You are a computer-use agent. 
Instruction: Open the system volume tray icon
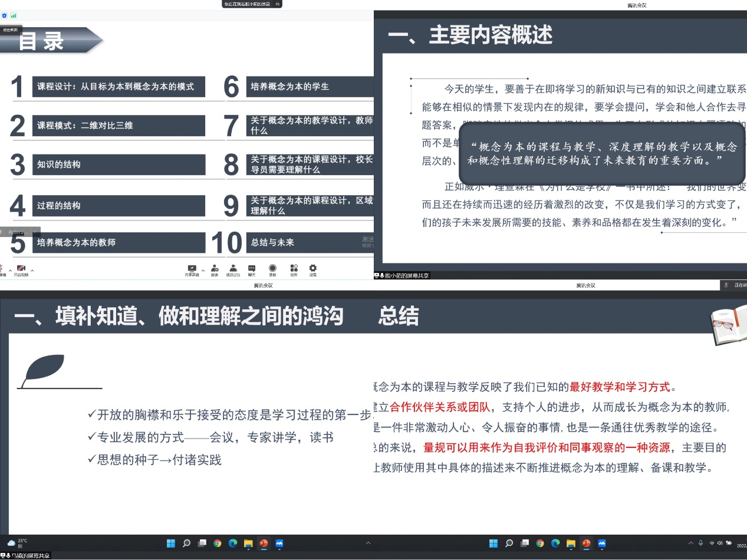pyautogui.click(x=720, y=543)
